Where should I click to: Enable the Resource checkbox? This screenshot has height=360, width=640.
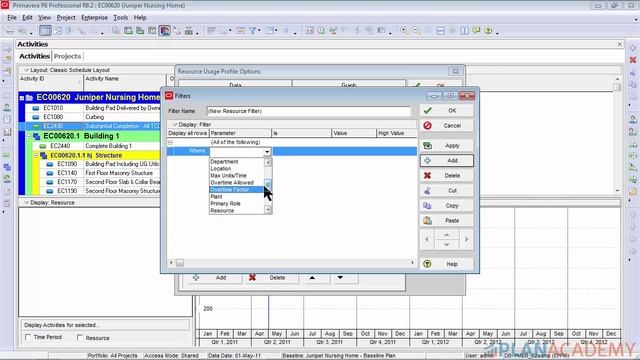[80, 337]
